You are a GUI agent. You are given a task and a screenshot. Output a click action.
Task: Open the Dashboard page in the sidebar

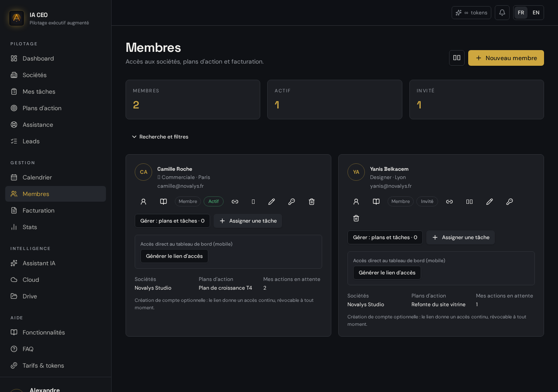55,58
